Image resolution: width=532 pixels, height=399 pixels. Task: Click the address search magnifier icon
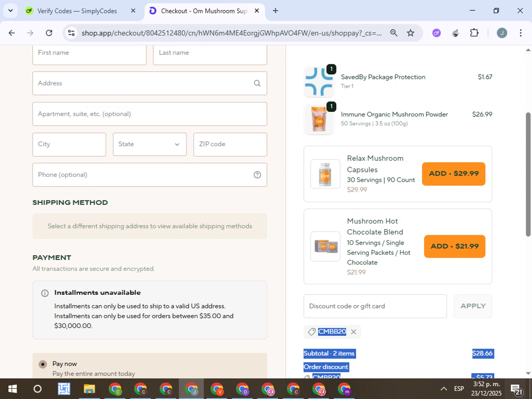257,83
